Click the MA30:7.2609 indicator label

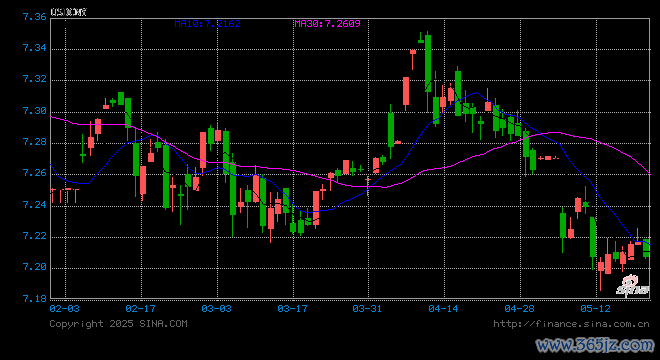click(x=327, y=24)
